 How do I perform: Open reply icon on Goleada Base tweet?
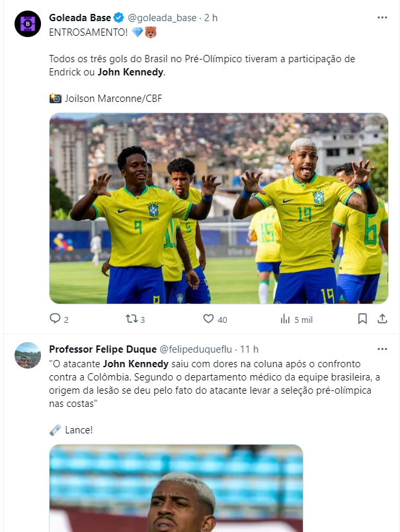point(55,318)
